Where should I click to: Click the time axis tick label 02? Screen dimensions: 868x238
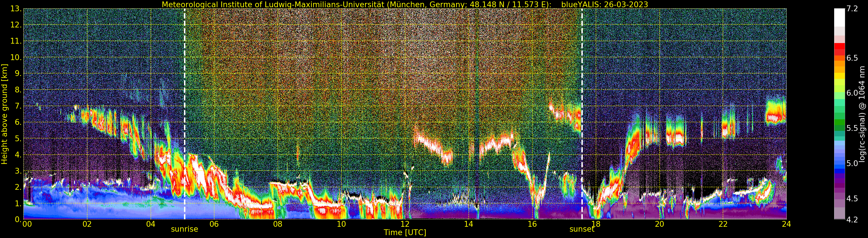(87, 224)
